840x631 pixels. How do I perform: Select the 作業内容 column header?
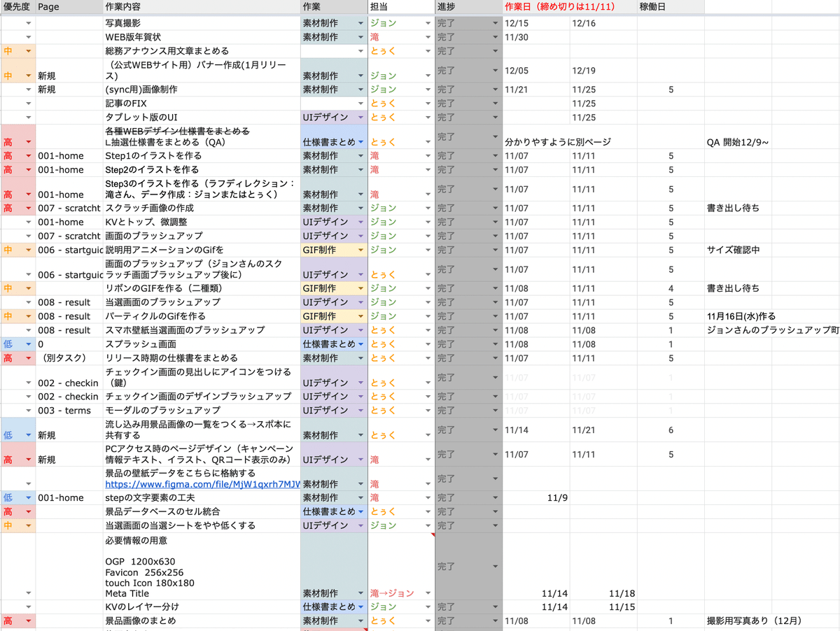(202, 6)
